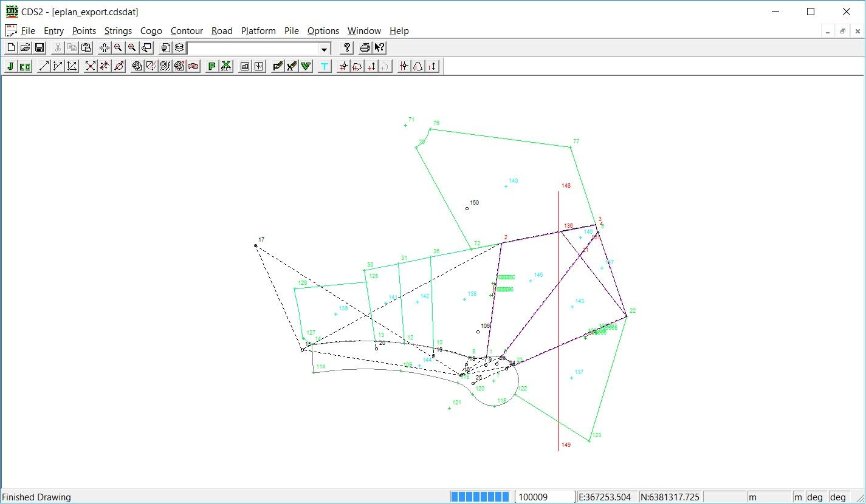Click the print icon
The height and width of the screenshot is (504, 866).
pyautogui.click(x=365, y=48)
